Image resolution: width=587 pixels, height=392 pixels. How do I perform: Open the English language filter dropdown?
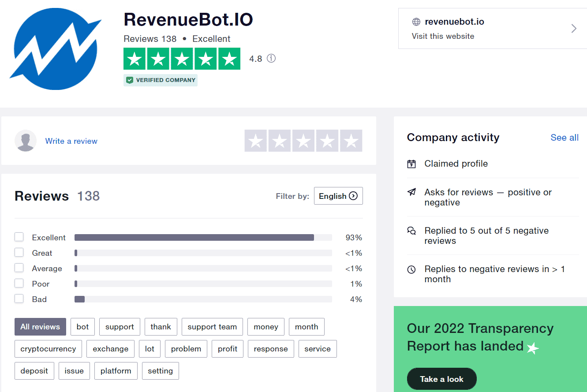coord(338,196)
